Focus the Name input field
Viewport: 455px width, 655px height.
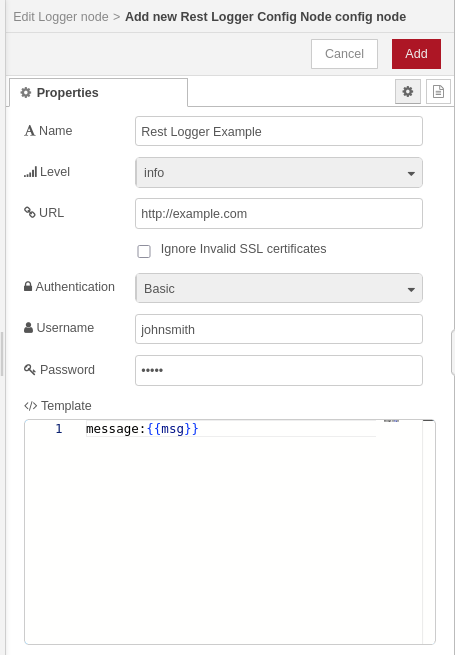(x=279, y=132)
